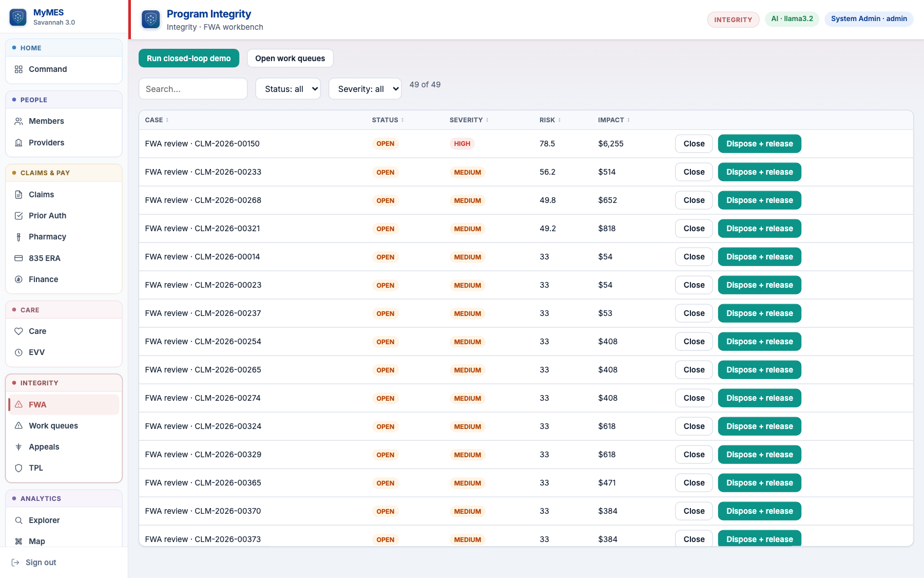The width and height of the screenshot is (924, 578).
Task: Open the Map menu item
Action: (x=64, y=541)
